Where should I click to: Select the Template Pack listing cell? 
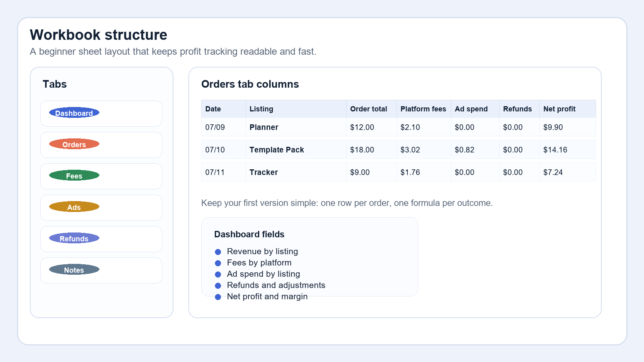pos(296,150)
